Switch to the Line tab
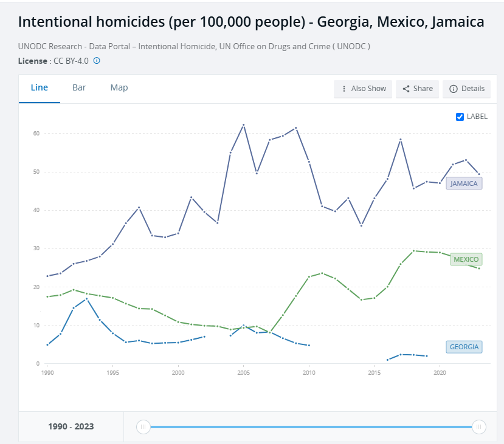Viewport: 504px width, 444px height. [40, 87]
